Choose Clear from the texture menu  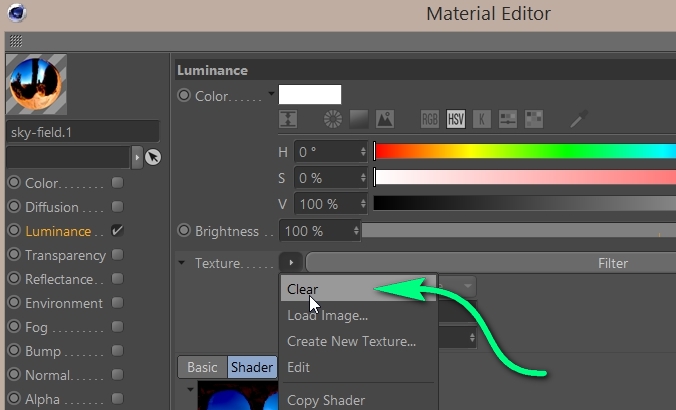point(302,289)
